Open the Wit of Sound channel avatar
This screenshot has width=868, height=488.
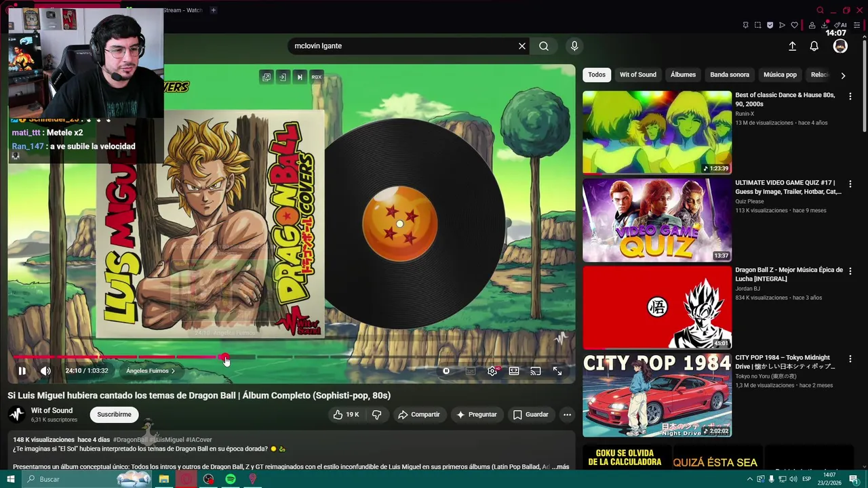click(x=17, y=414)
